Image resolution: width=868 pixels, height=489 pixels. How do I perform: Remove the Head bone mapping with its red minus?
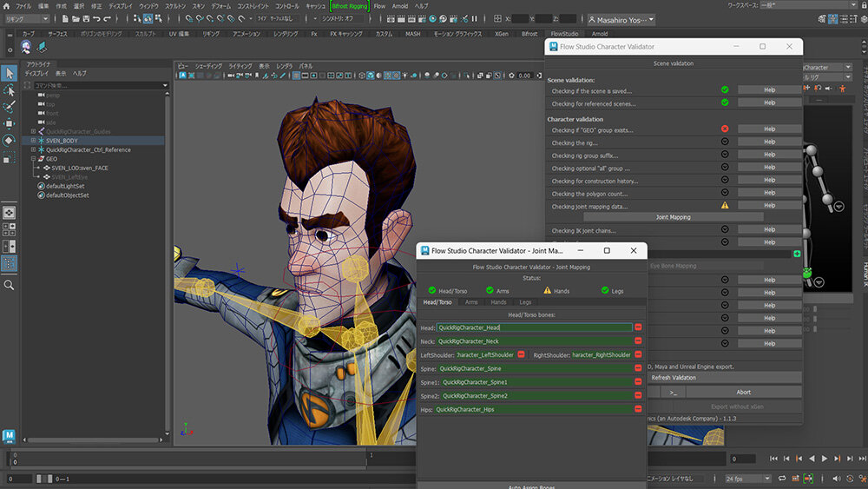pos(638,327)
